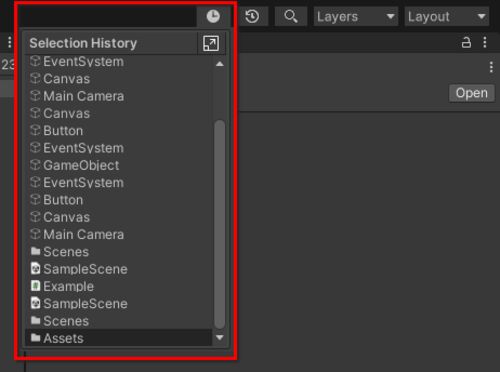Select GameObject in Selection History
The image size is (500, 372).
click(118, 165)
